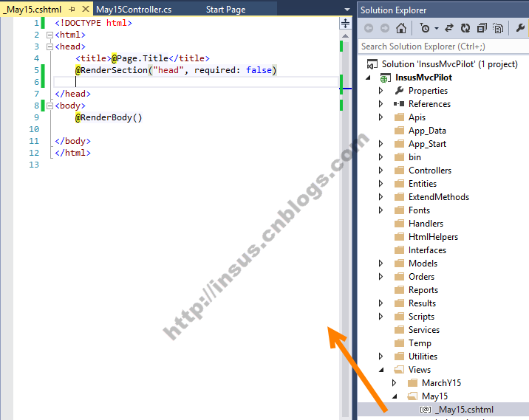The height and width of the screenshot is (420, 529).
Task: Click the App_Data folder icon
Action: click(399, 131)
